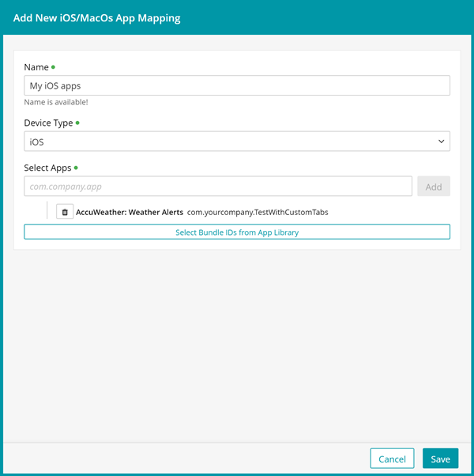Click the green required dot beside Device Type
474x476 pixels.
77,123
